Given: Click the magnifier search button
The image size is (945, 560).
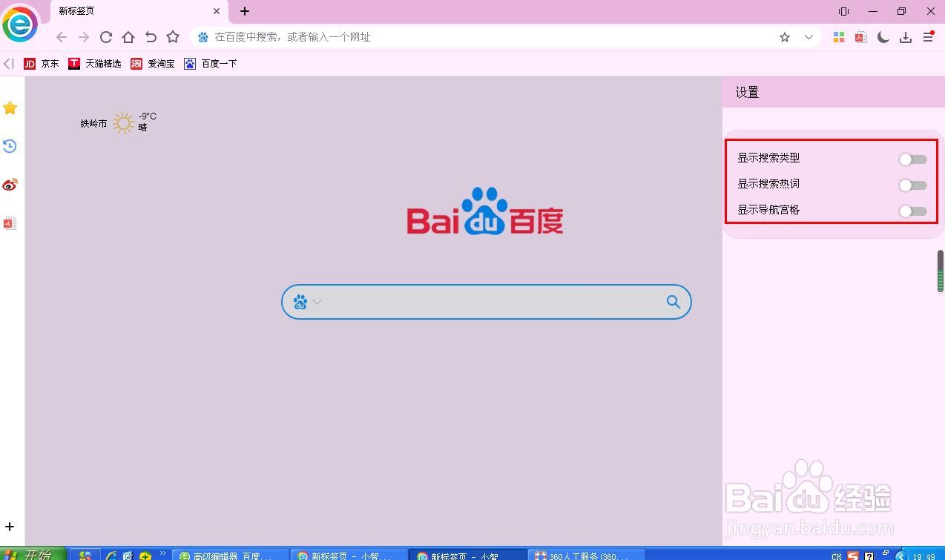Looking at the screenshot, I should point(673,302).
